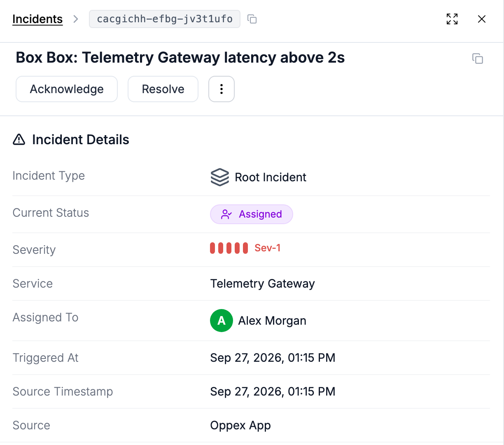
Task: Click the Resolve button
Action: pos(163,89)
